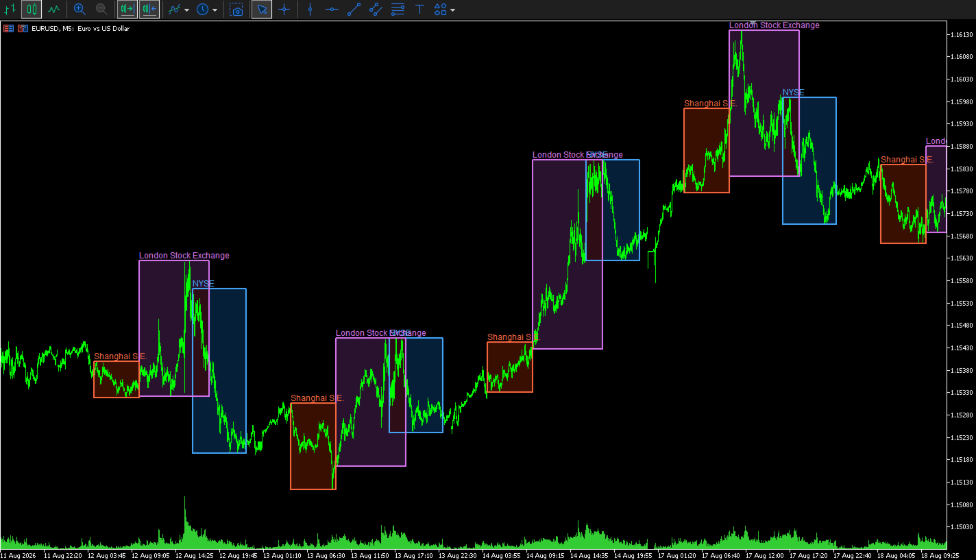Click the 13 Aug 22:30 time label
Viewport: 976px width, 560px height.
pyautogui.click(x=457, y=555)
